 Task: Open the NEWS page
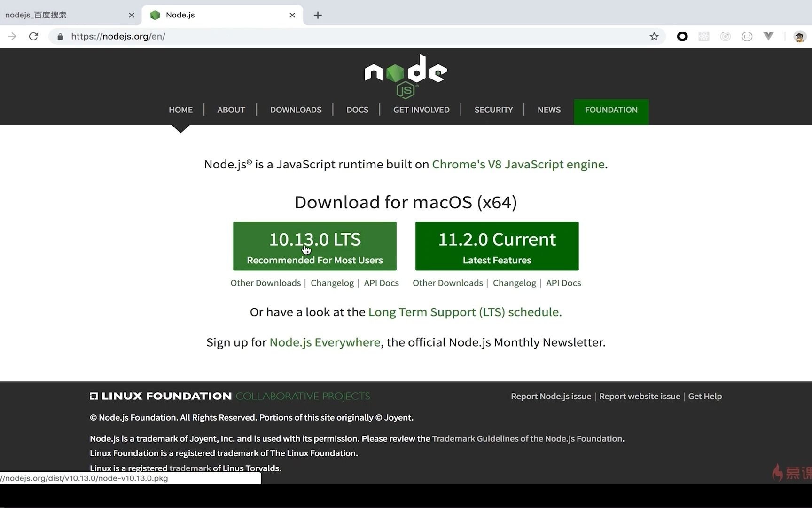[549, 110]
